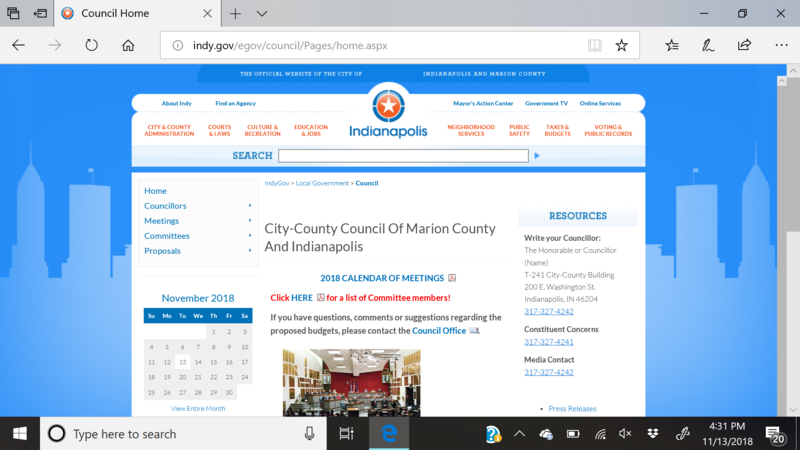This screenshot has width=800, height=450.
Task: Open the Action Center notifications
Action: coord(776,435)
